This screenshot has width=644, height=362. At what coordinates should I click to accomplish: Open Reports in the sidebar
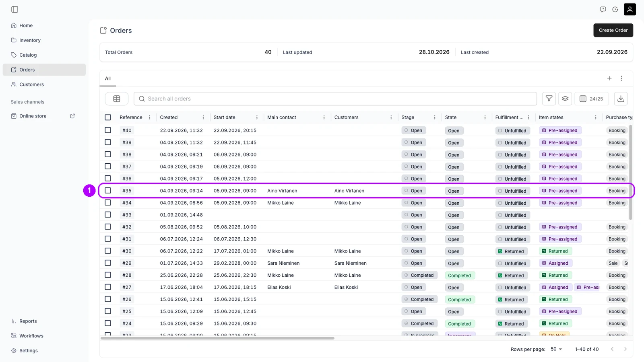click(44, 321)
